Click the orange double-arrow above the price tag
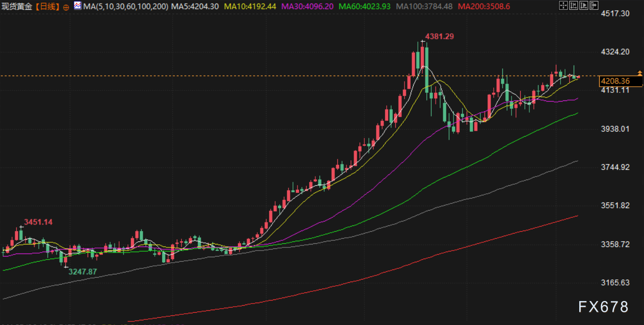Viewport: 644px width, 325px height. [x=639, y=74]
